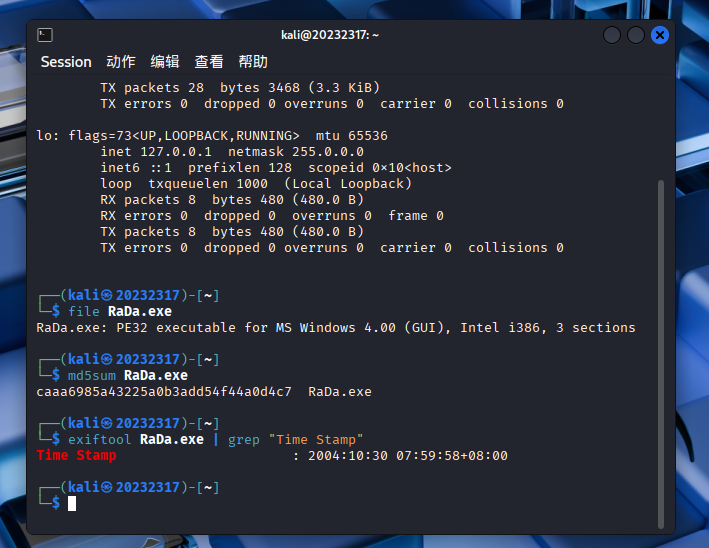Click the window title kali@20232317: ~
Screen dimensions: 709x548
click(330, 35)
